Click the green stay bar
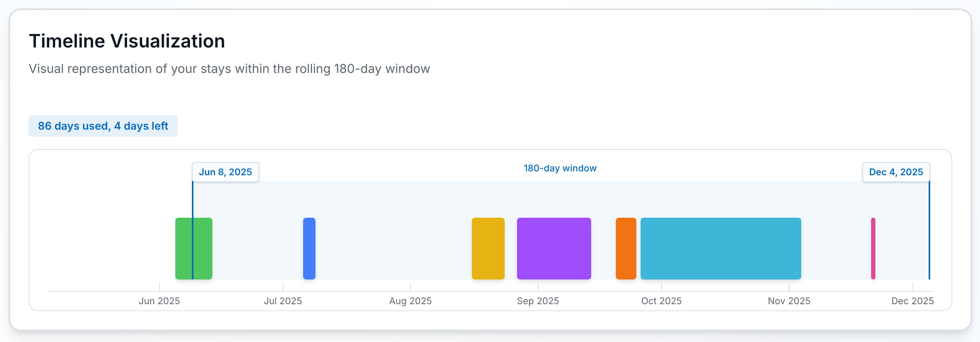This screenshot has height=342, width=980. click(x=194, y=248)
